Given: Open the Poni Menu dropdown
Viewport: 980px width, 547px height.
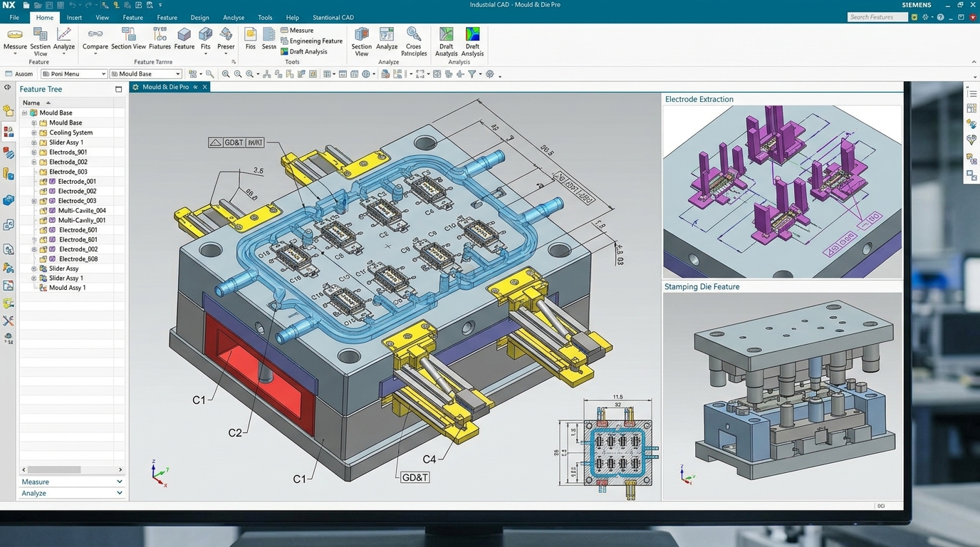Looking at the screenshot, I should [x=73, y=74].
